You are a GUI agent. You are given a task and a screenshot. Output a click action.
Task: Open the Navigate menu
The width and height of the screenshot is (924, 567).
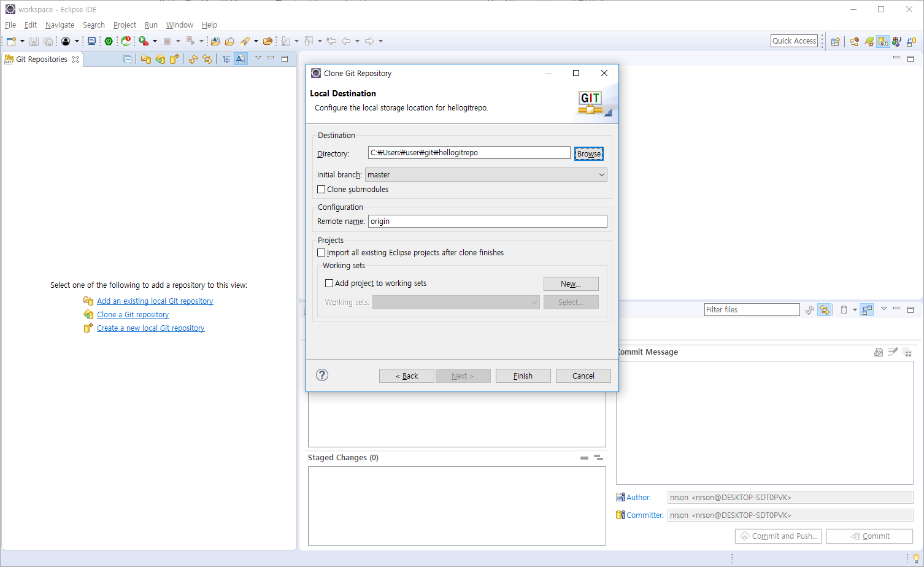coord(60,25)
